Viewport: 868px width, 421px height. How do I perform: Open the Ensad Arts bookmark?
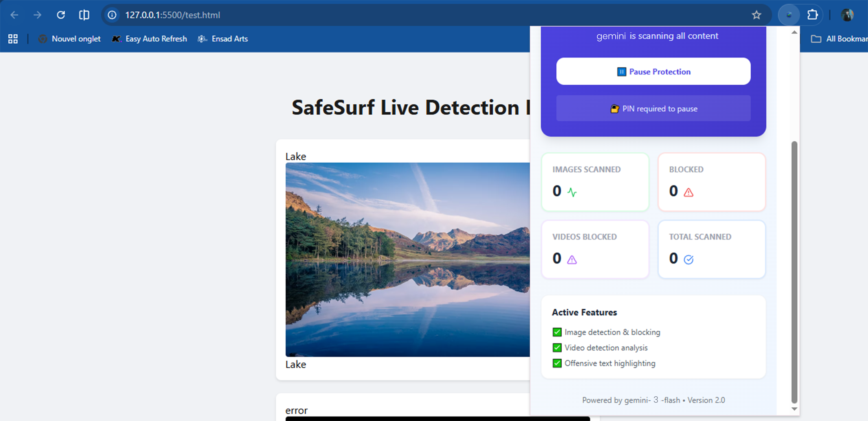pyautogui.click(x=223, y=39)
